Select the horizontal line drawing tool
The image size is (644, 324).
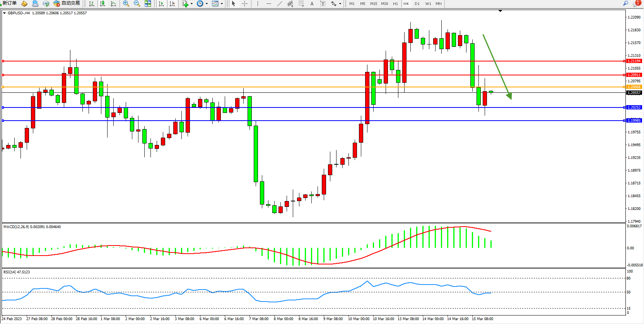(268, 3)
